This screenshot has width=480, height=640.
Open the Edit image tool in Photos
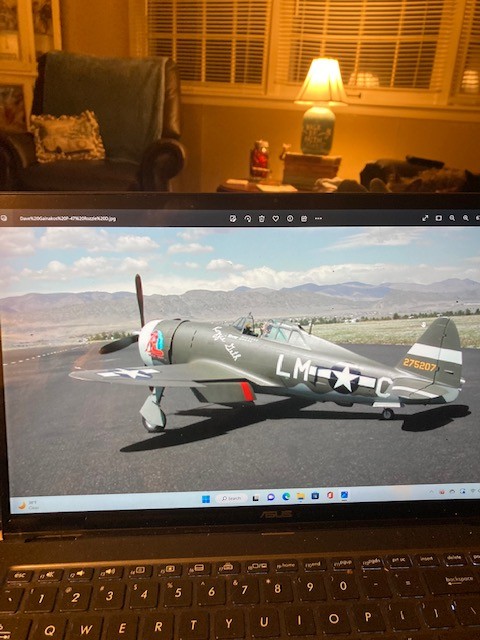pos(233,218)
